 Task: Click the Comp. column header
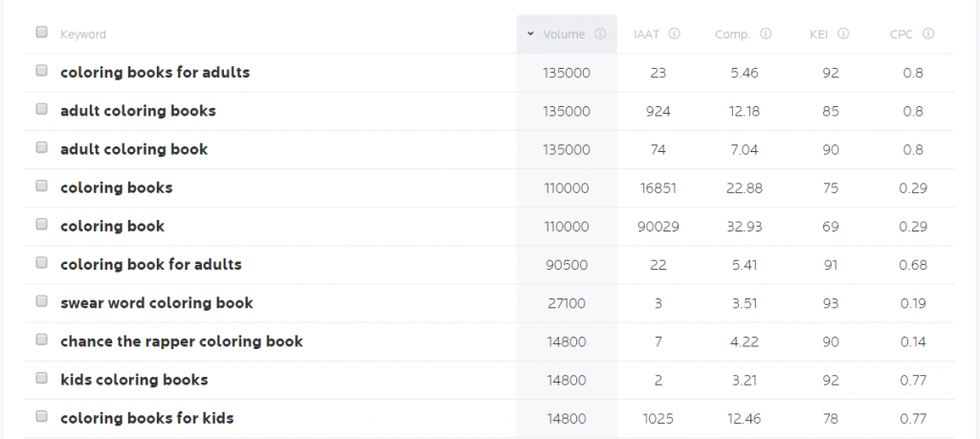click(x=732, y=34)
